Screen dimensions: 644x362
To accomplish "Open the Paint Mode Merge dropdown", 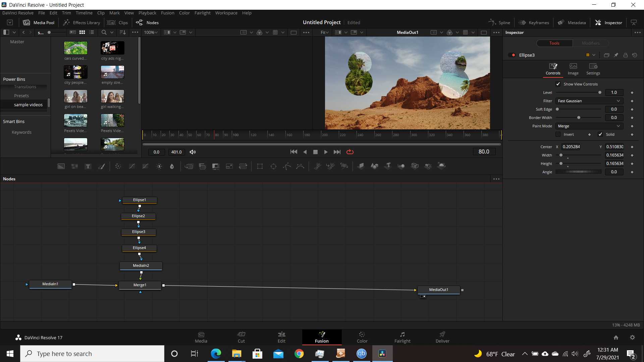I will (589, 126).
